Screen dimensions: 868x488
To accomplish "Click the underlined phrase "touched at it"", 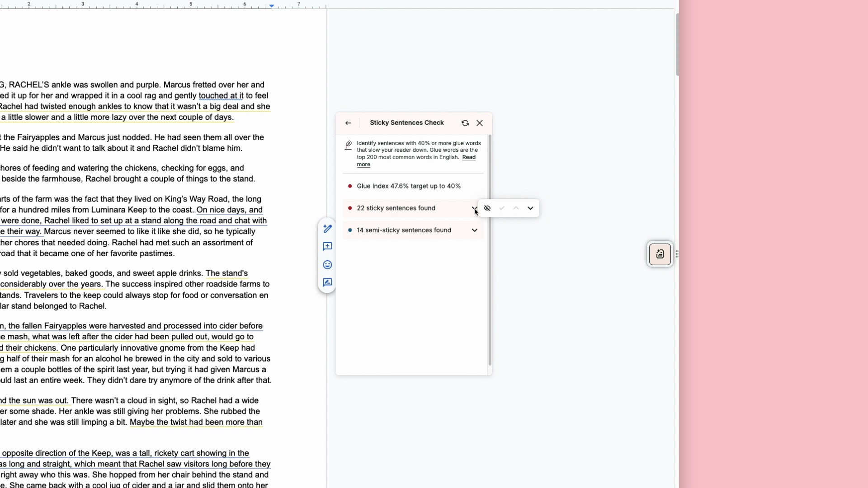I will coord(221,96).
